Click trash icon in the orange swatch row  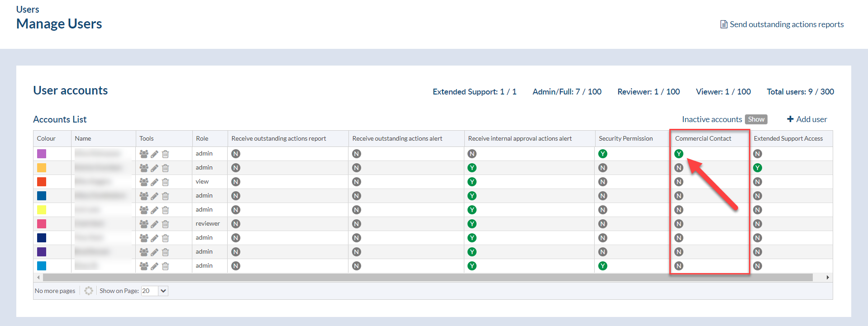point(165,168)
